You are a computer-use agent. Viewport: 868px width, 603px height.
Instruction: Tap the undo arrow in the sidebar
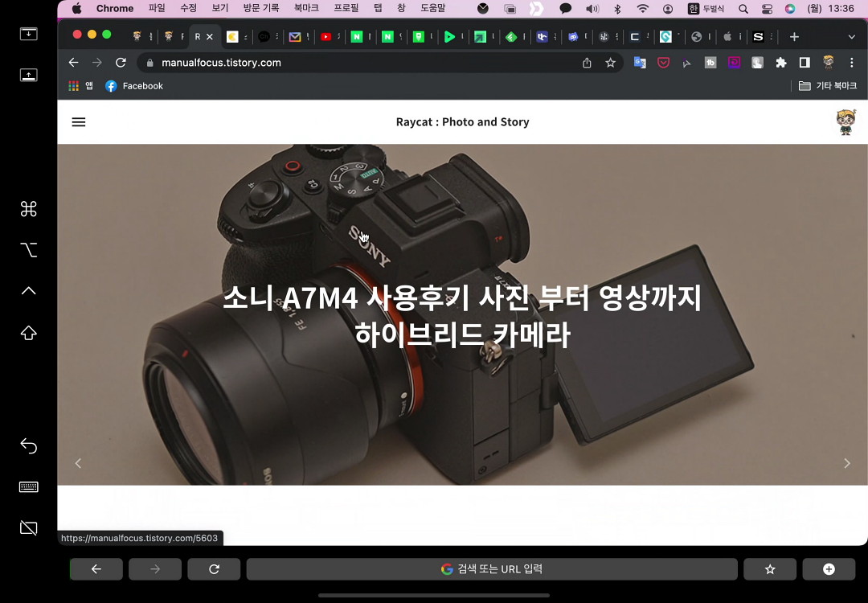pyautogui.click(x=28, y=445)
